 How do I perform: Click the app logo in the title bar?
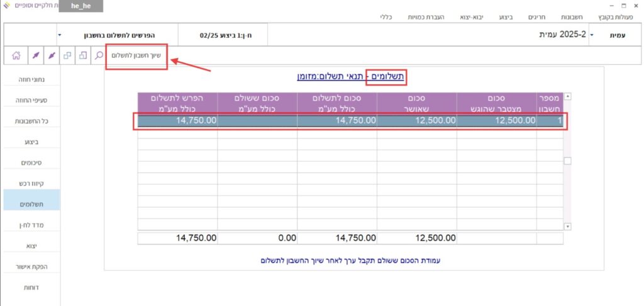click(6, 6)
